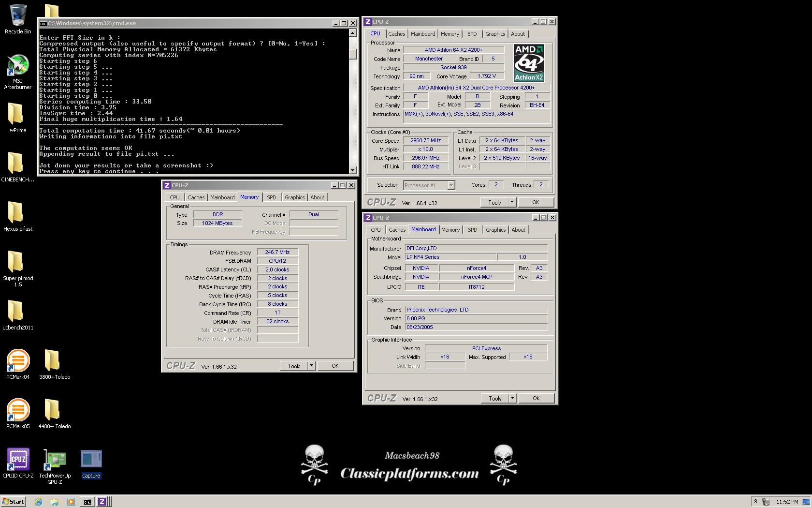Open the 4400+ Toledo folder
This screenshot has width=812, height=508.
coord(54,414)
